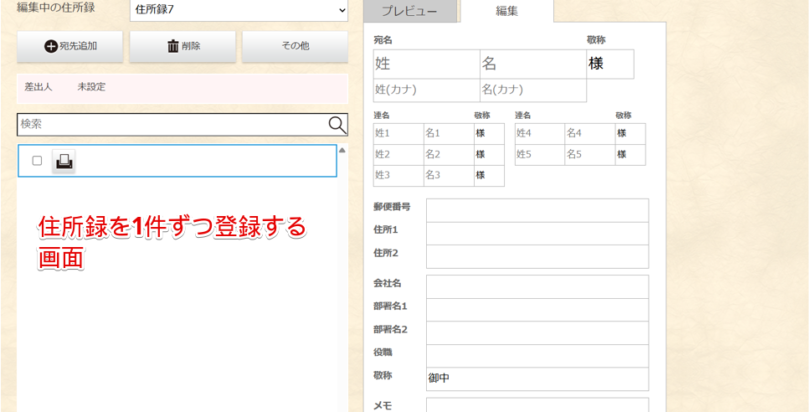Click the 様 honorific field beside 名4

point(631,134)
